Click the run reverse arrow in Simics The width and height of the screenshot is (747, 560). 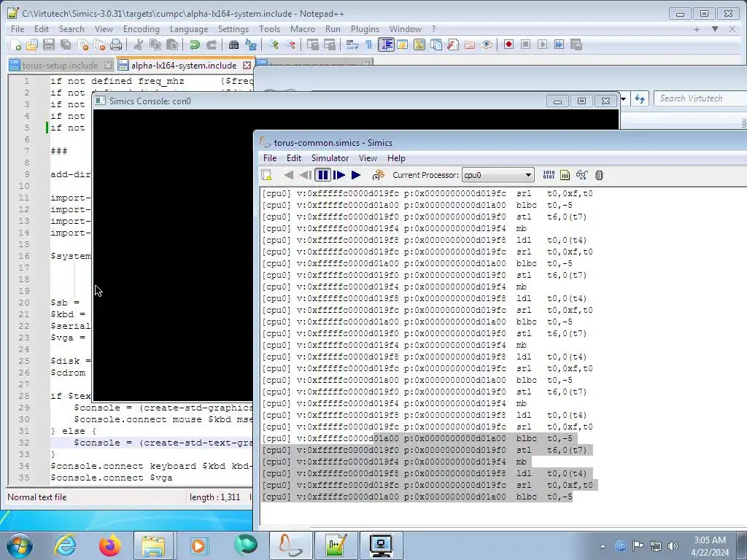pos(289,175)
